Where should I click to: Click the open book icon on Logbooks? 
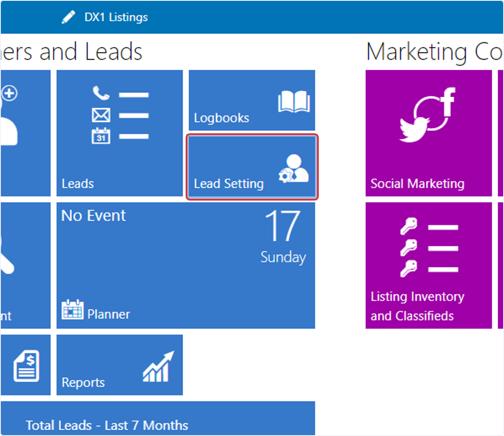pos(294,102)
